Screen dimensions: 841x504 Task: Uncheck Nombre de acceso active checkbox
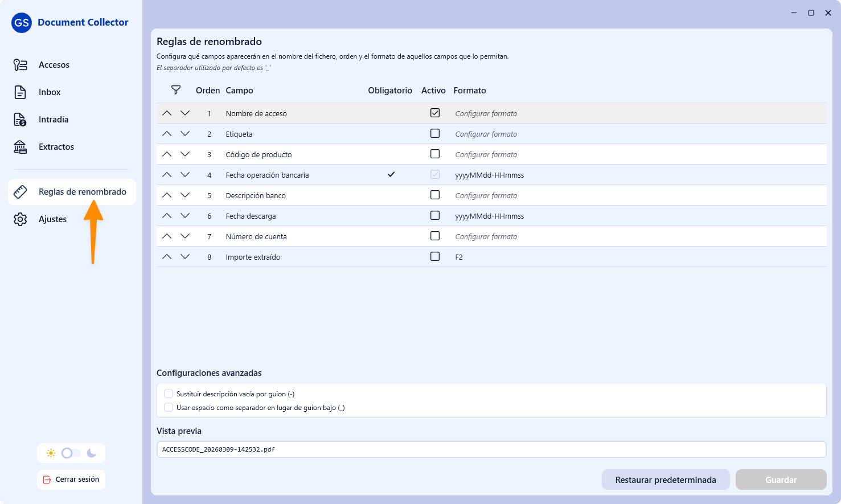point(435,113)
